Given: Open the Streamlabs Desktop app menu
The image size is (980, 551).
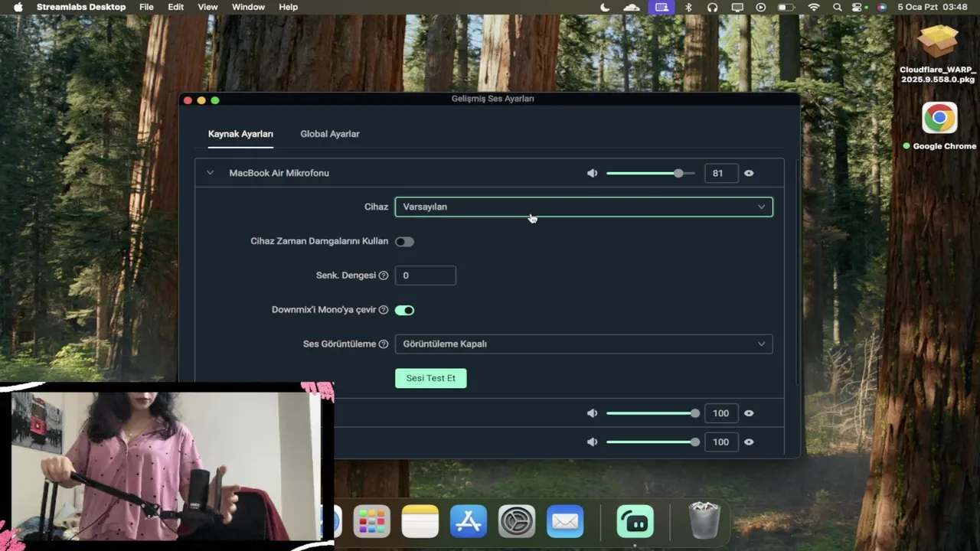Looking at the screenshot, I should coord(81,7).
